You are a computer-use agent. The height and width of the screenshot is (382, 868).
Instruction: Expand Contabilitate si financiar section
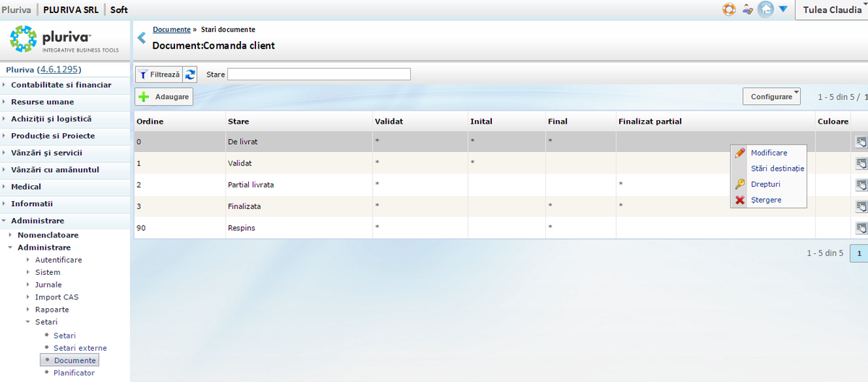coord(61,85)
